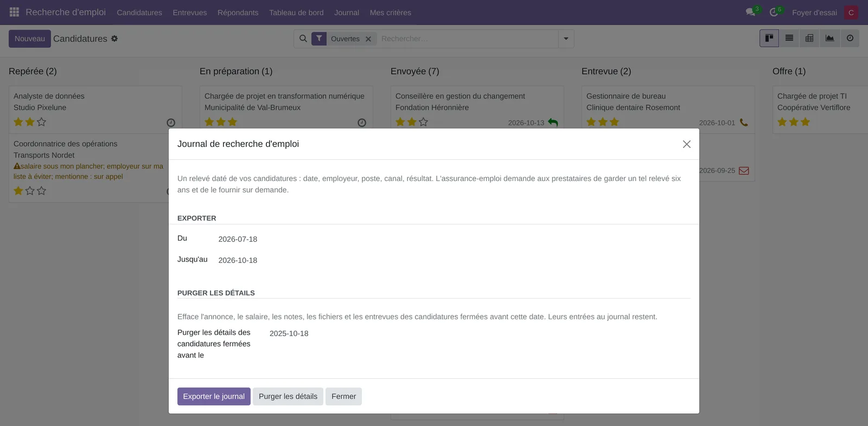868x426 pixels.
Task: Click the Offre (1) column header
Action: point(789,71)
